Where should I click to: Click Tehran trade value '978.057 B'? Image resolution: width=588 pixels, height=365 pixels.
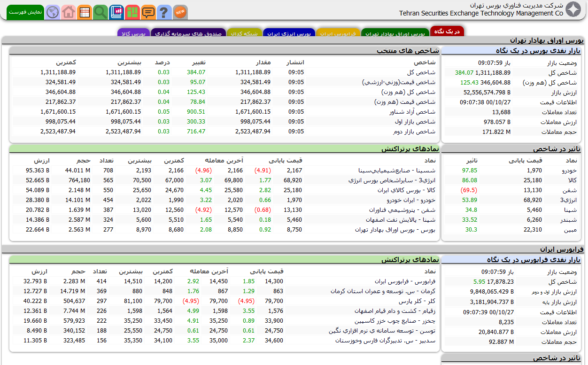point(497,122)
